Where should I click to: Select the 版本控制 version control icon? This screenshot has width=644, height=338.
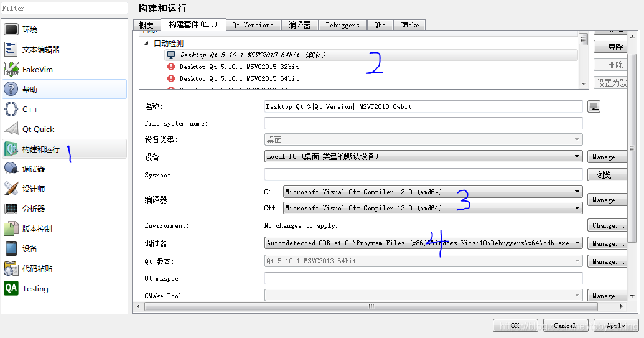(x=11, y=228)
